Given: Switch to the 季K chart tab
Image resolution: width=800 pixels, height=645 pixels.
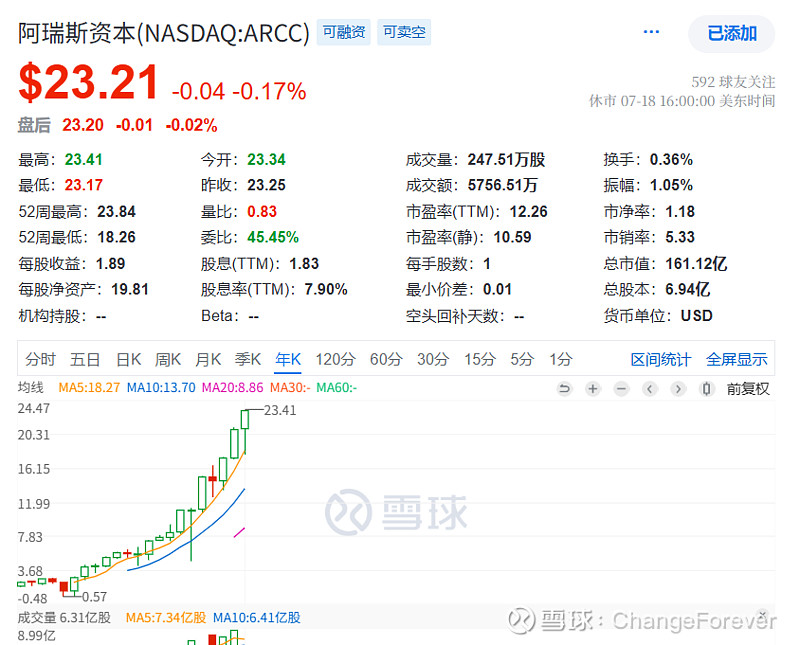Looking at the screenshot, I should (248, 359).
